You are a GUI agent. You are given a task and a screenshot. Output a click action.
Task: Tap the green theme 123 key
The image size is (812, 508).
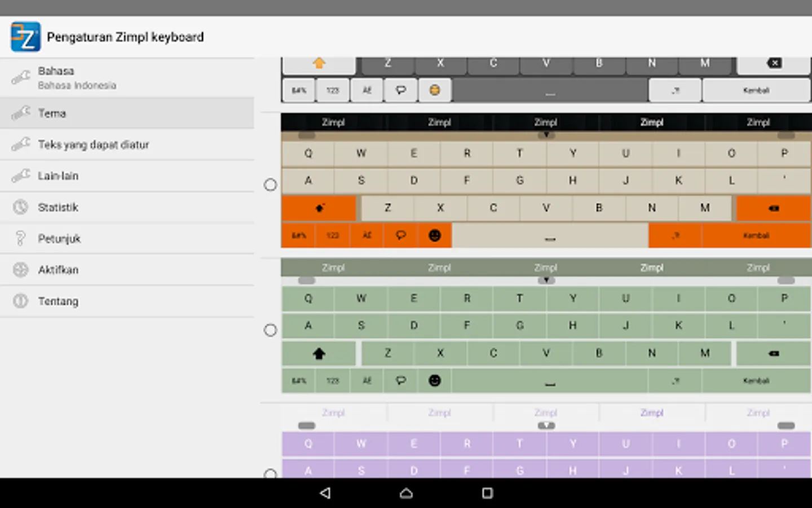pyautogui.click(x=333, y=380)
